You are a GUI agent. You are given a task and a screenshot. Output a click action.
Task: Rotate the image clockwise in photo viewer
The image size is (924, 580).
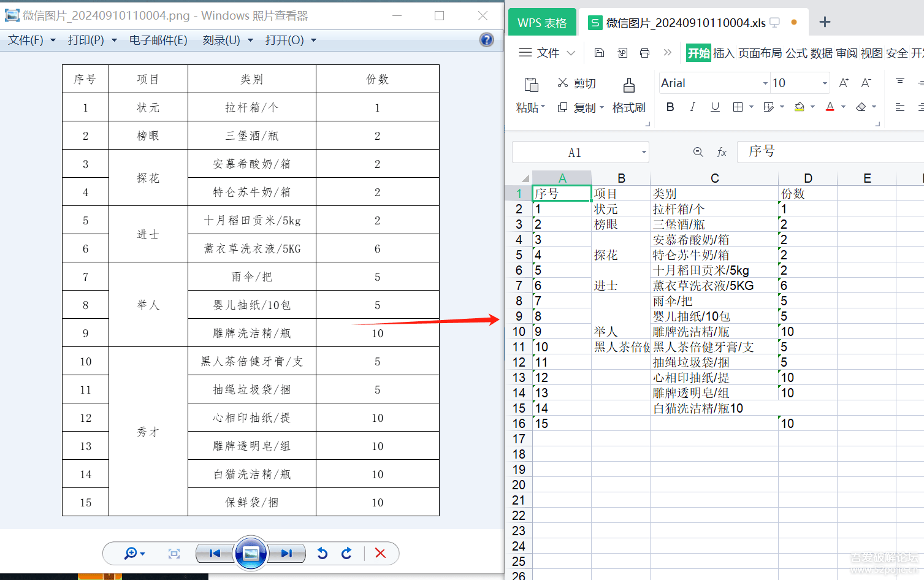pos(346,553)
